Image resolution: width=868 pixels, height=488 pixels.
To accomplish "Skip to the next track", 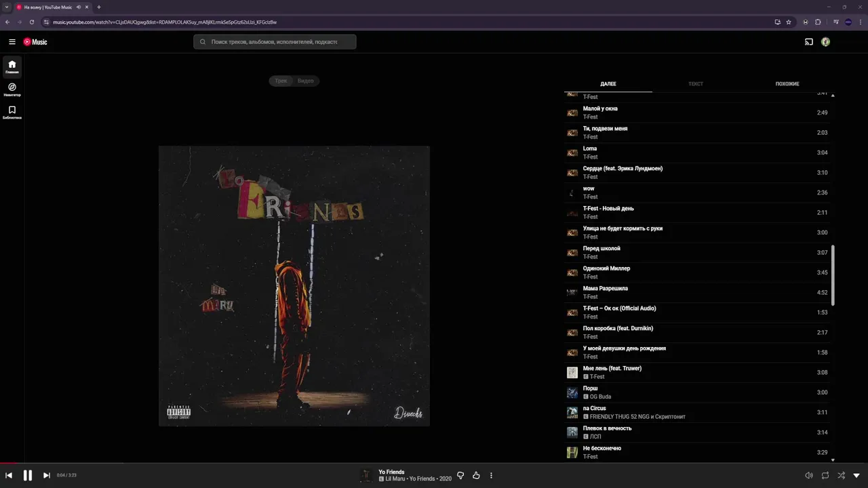I will pos(46,475).
